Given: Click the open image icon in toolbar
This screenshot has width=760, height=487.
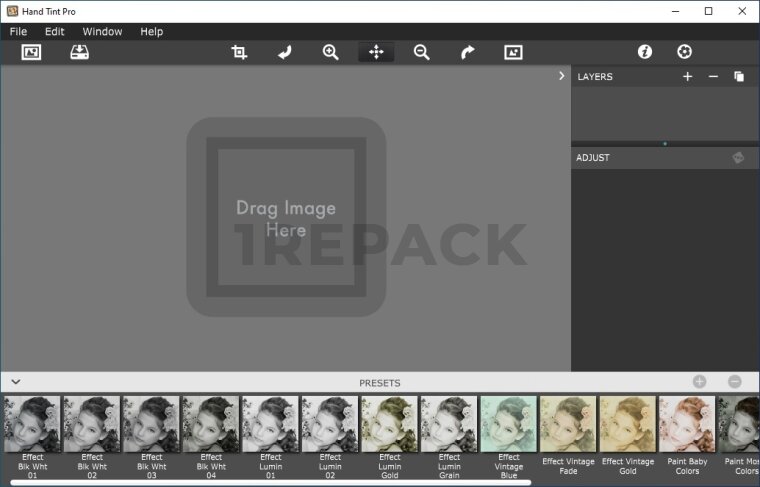Looking at the screenshot, I should pos(31,52).
